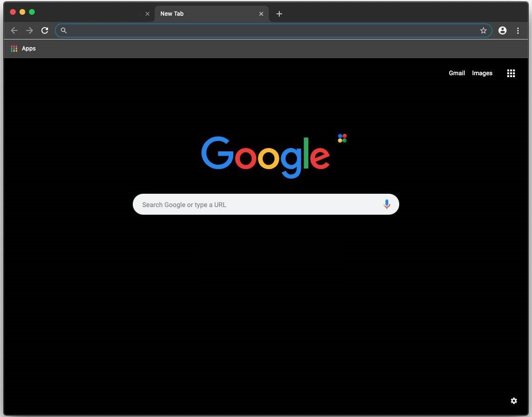Image resolution: width=532 pixels, height=417 pixels.
Task: Reload the current page
Action: 45,30
